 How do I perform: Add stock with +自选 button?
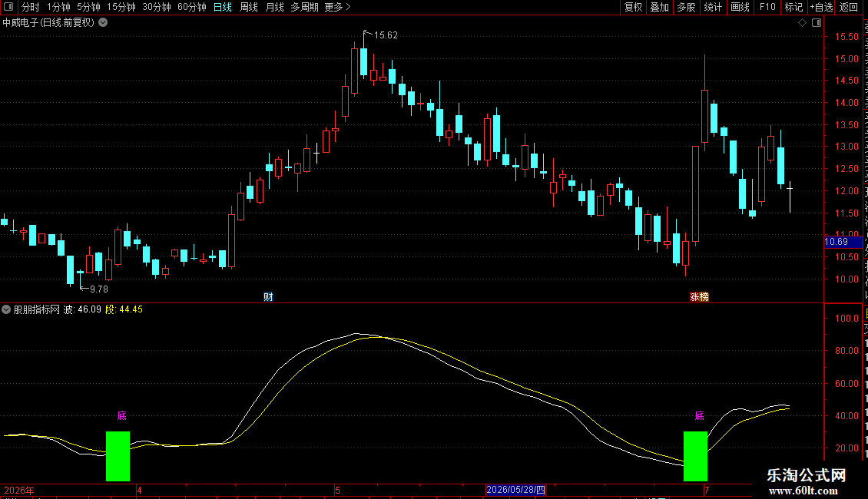(x=821, y=7)
